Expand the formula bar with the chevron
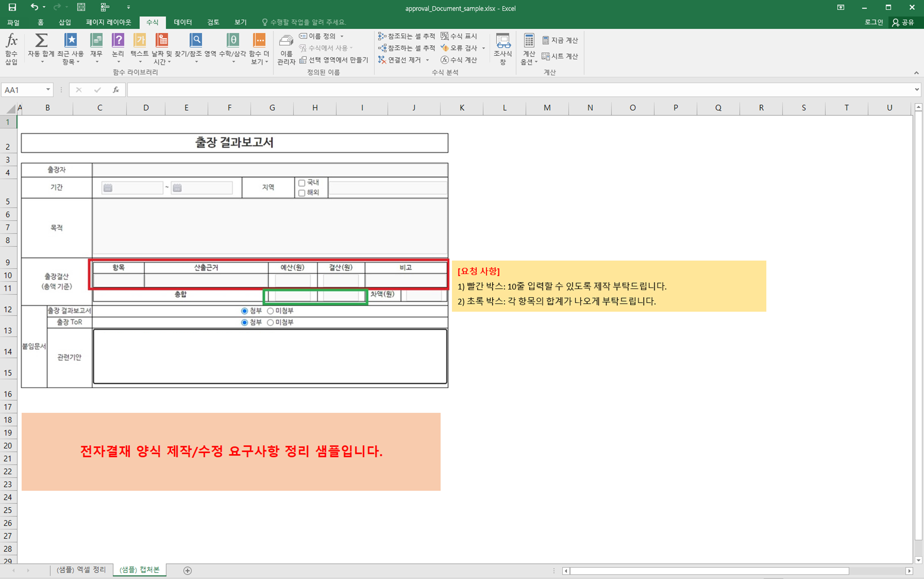Viewport: 924px width, 579px height. point(916,90)
